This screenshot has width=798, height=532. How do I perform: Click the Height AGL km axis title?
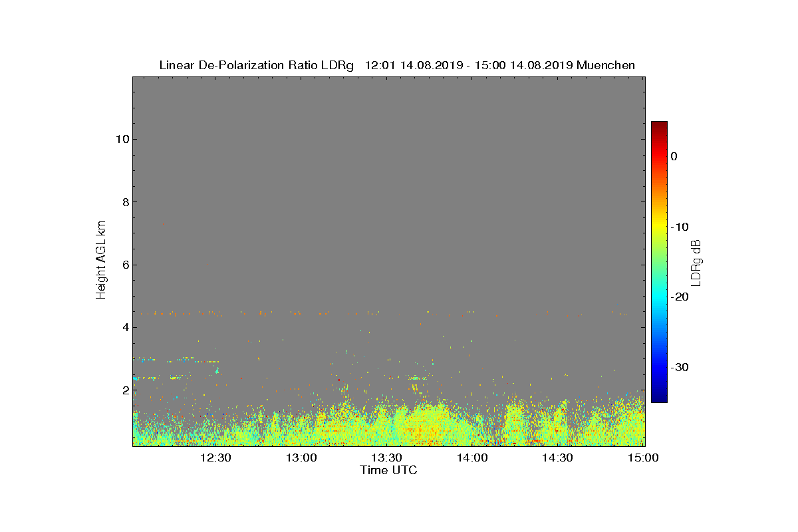click(x=101, y=261)
